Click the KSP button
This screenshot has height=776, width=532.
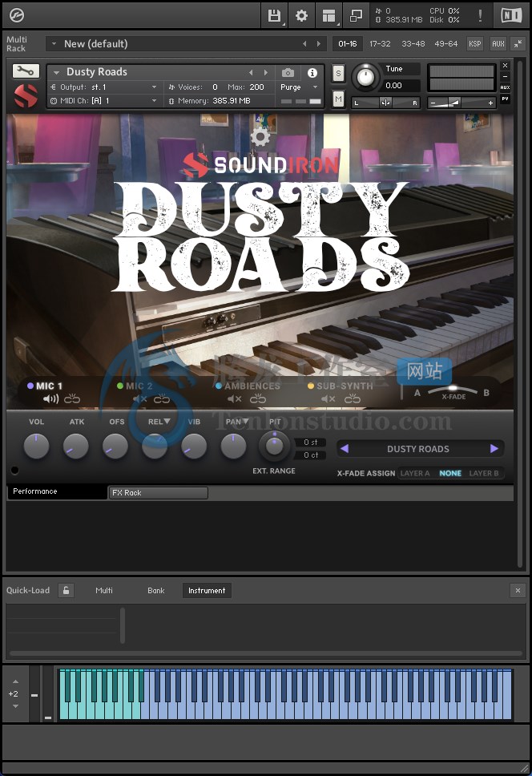[474, 43]
